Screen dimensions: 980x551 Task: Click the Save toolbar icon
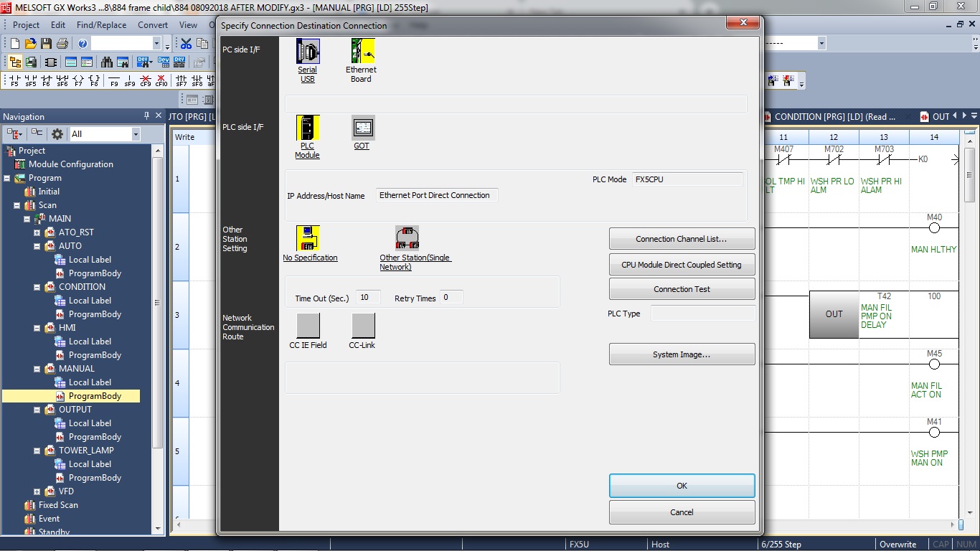click(45, 43)
